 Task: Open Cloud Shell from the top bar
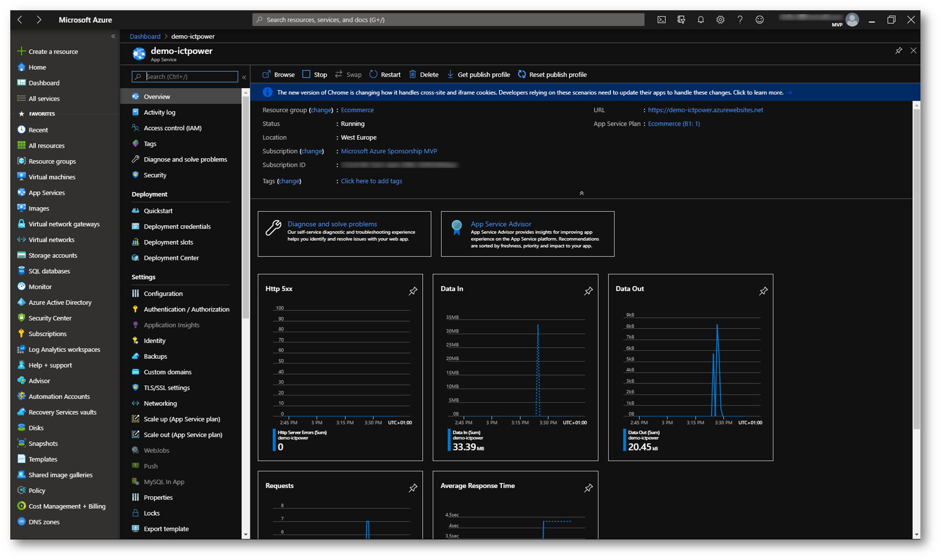(x=661, y=20)
